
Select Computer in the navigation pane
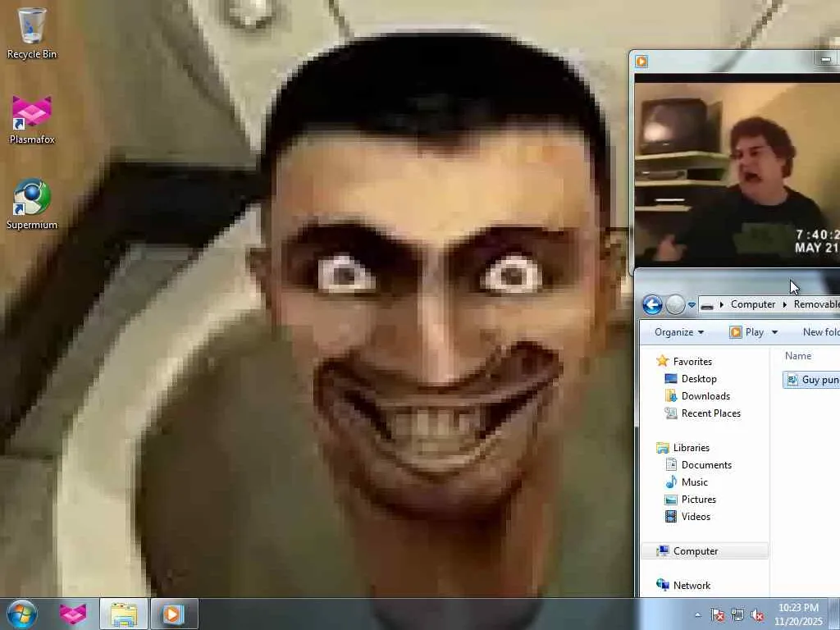705,551
